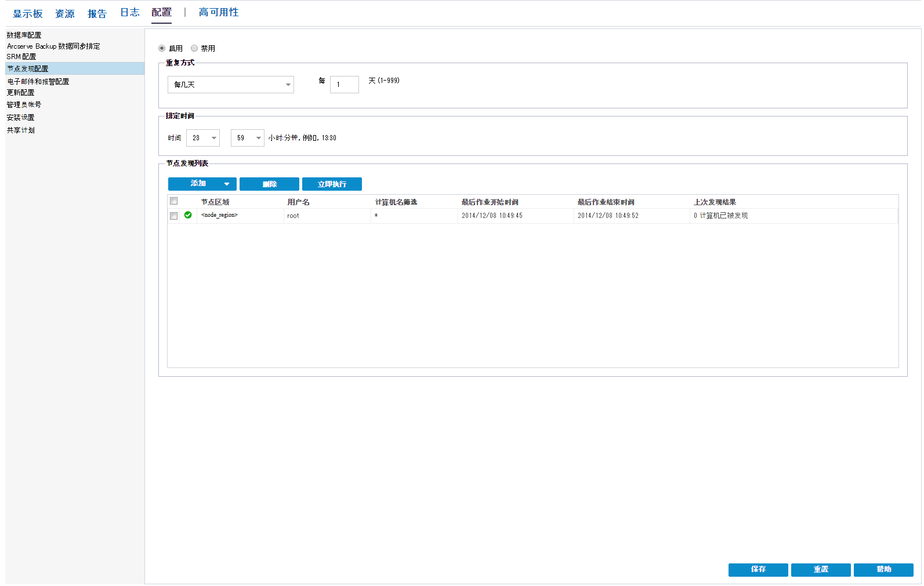Click the 重置 button
The width and height of the screenshot is (924, 586).
820,570
